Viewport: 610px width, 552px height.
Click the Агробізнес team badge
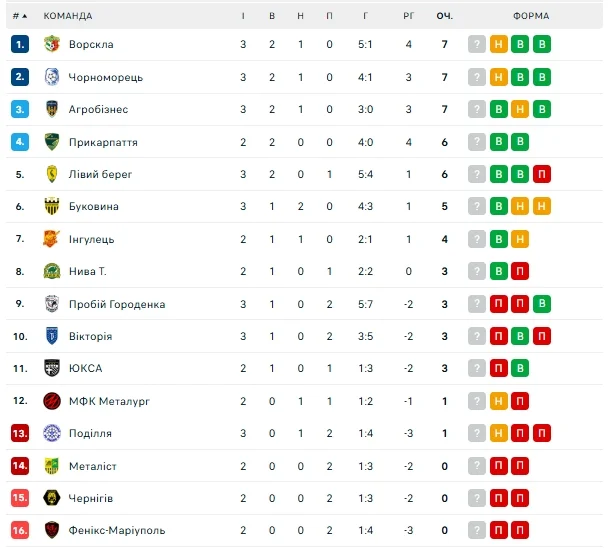[x=52, y=109]
